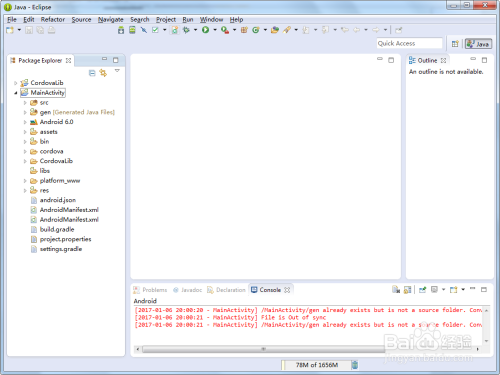This screenshot has height=375, width=500.
Task: Click the New Java Package icon
Action: 244,30
